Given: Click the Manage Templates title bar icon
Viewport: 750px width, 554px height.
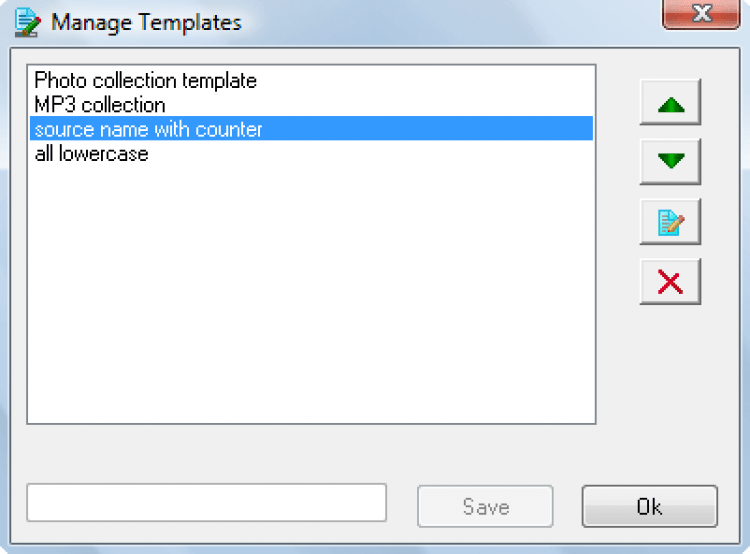Looking at the screenshot, I should click(27, 22).
